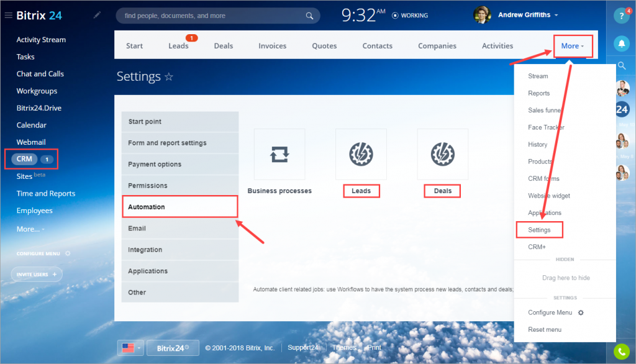Viewport: 636px width, 364px height.
Task: Open the Contacts tab
Action: [x=377, y=46]
